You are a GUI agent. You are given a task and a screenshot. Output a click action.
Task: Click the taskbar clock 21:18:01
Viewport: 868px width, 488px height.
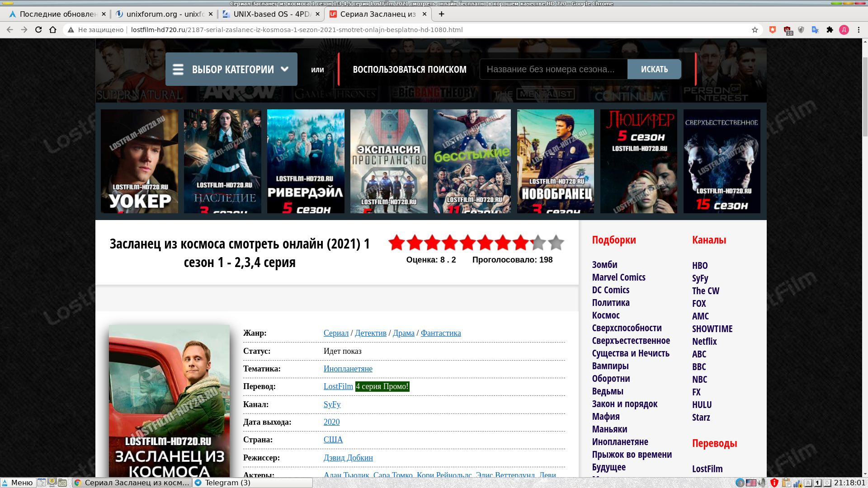coord(849,483)
